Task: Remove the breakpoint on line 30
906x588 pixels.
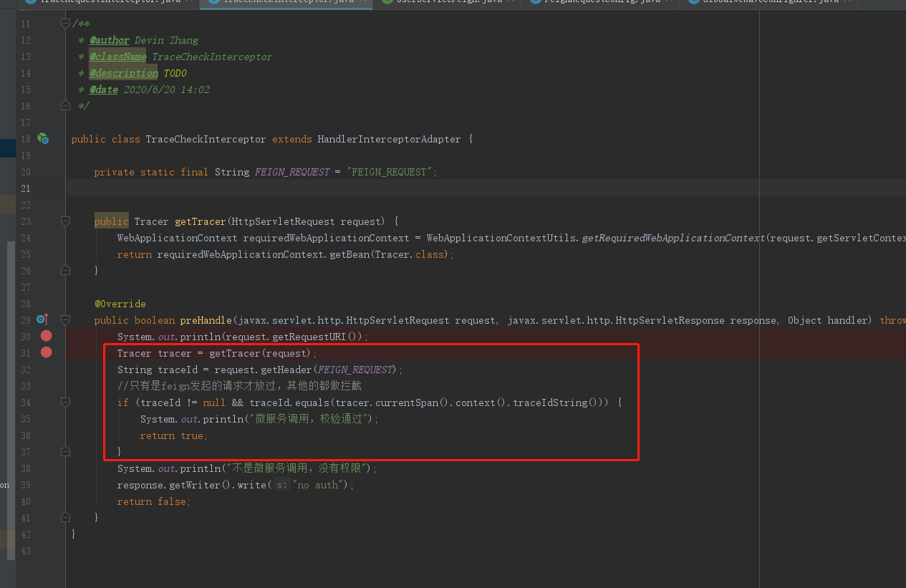Action: click(x=47, y=336)
